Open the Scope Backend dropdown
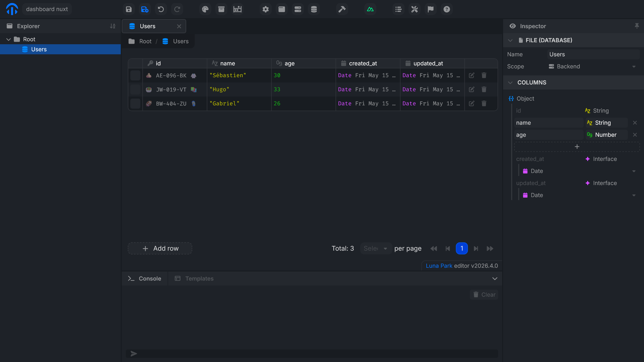 tap(593, 66)
